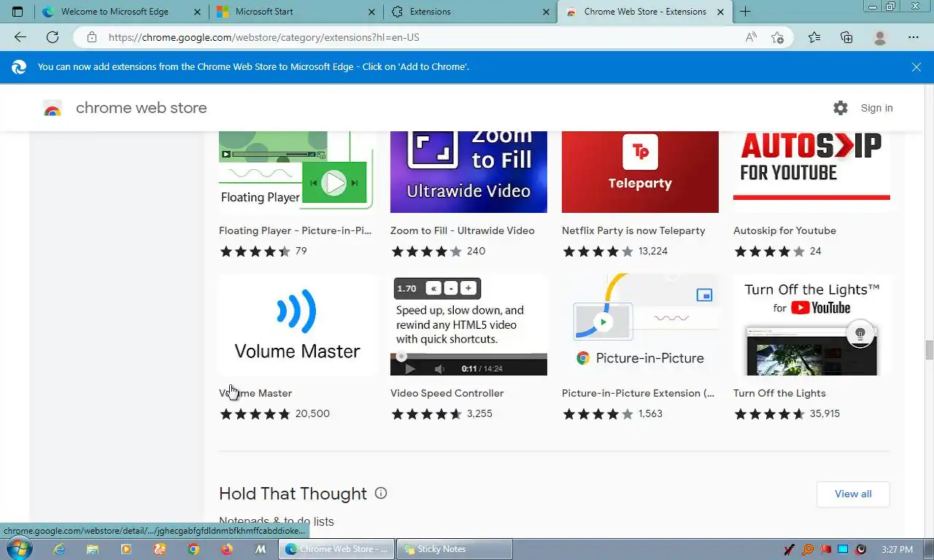Open 'Netflix Party is now Teleparty' title
This screenshot has width=934, height=560.
pos(633,230)
